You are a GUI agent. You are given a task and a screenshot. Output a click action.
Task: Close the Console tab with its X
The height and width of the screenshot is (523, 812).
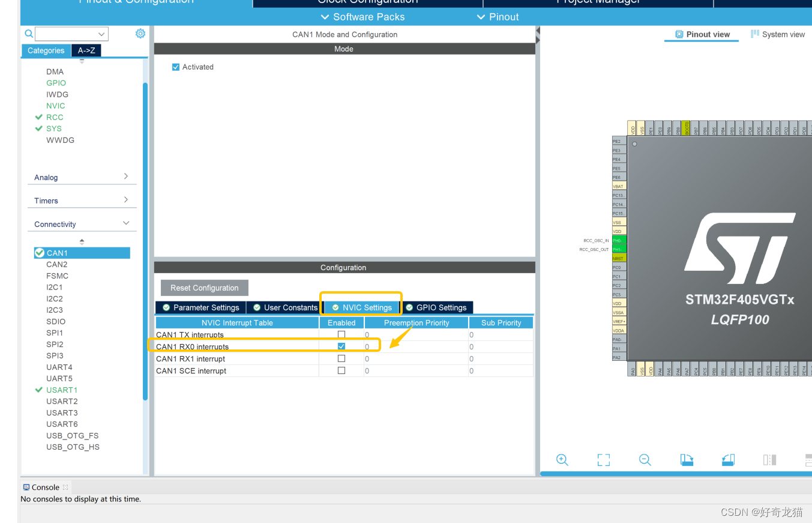tap(65, 487)
